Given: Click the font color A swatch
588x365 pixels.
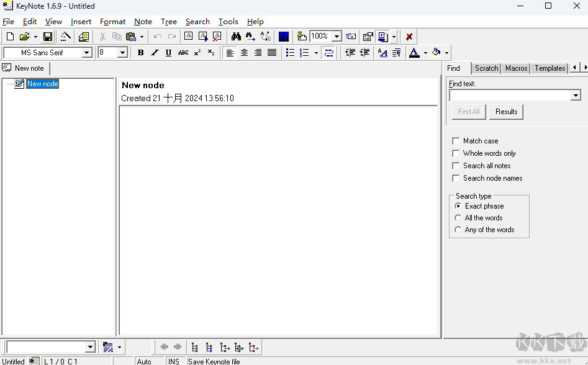Looking at the screenshot, I should (414, 53).
